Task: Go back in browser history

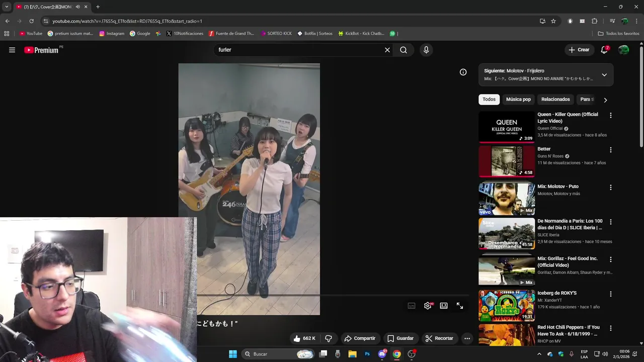Action: tap(7, 21)
